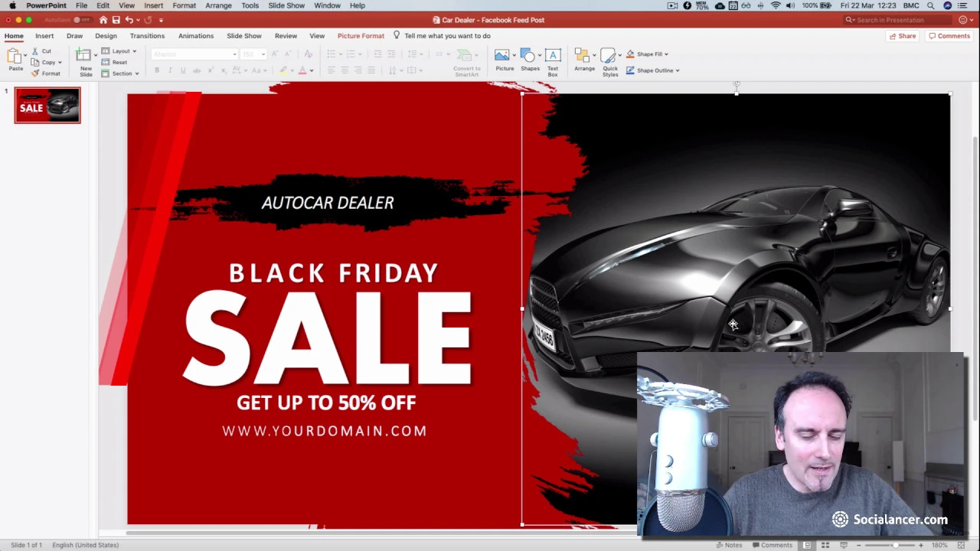Decrease the list indent level

coord(377,54)
